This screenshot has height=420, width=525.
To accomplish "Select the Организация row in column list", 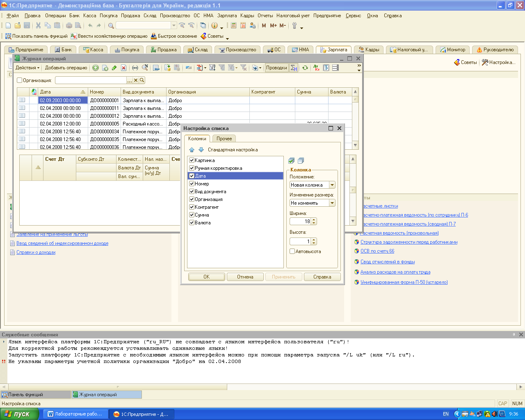I will pyautogui.click(x=235, y=199).
